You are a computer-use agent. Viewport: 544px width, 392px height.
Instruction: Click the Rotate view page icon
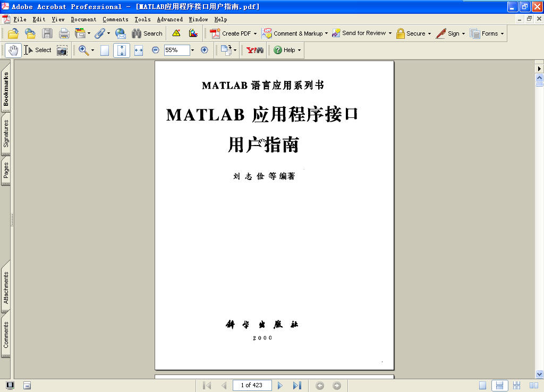point(226,50)
